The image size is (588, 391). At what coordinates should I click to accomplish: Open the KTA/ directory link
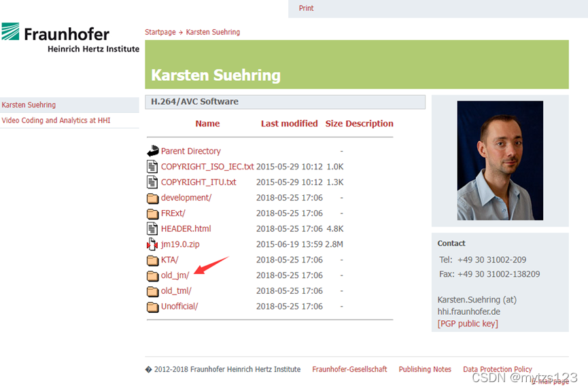coord(169,260)
